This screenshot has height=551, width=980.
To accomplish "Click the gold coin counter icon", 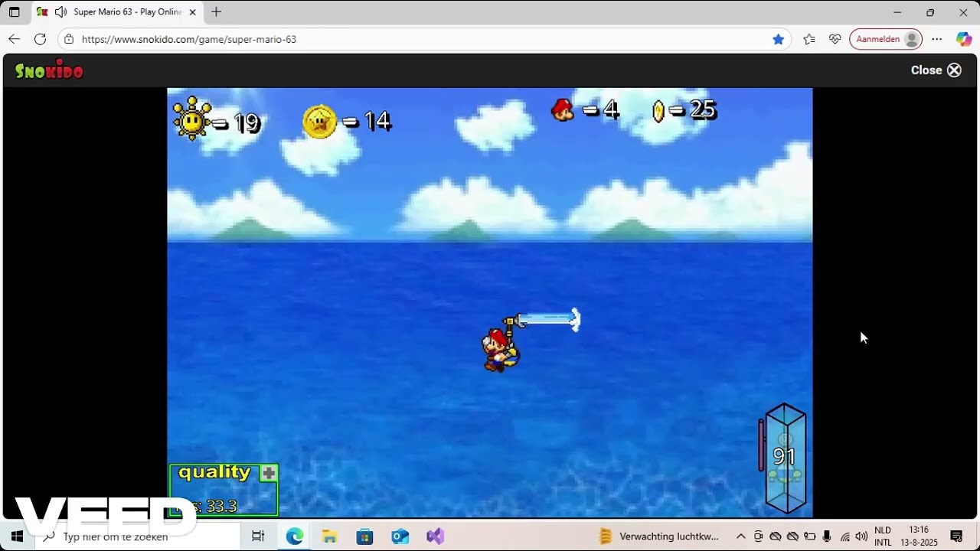I will tap(658, 111).
